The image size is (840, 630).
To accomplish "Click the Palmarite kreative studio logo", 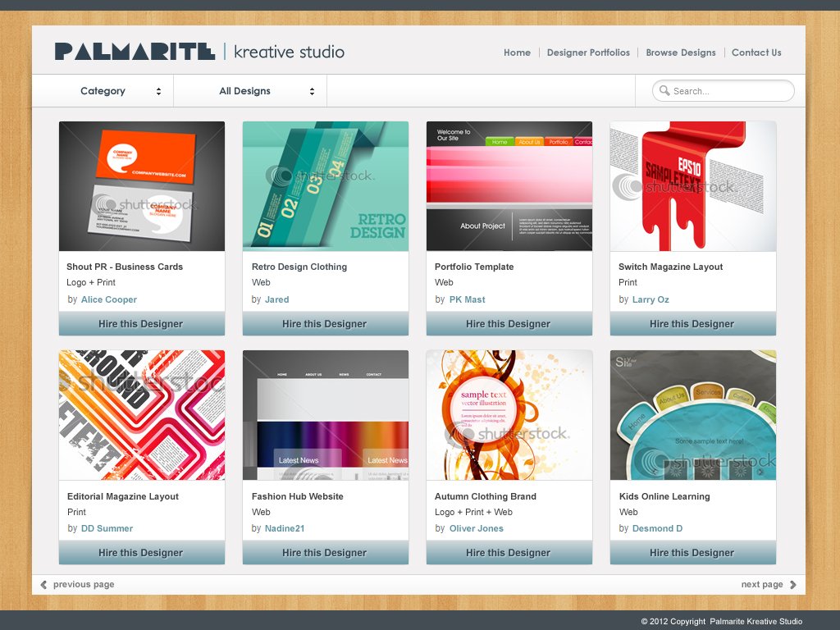I will 199,52.
